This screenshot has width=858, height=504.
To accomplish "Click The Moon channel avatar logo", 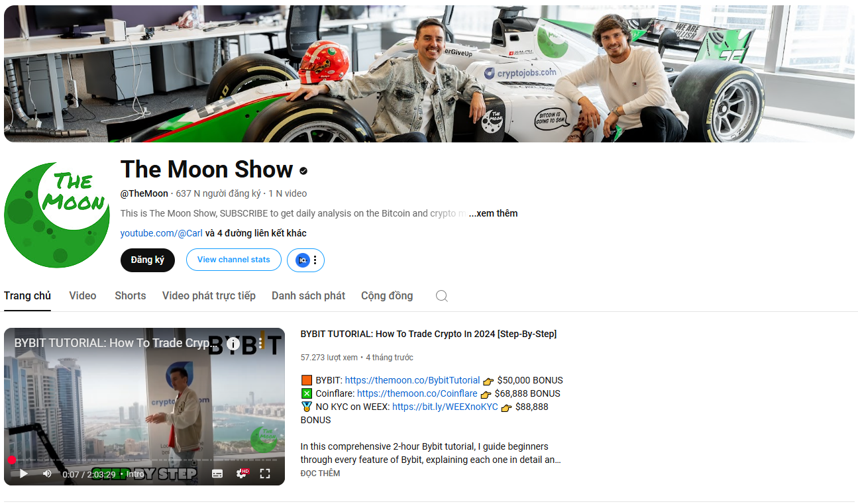I will [x=57, y=215].
